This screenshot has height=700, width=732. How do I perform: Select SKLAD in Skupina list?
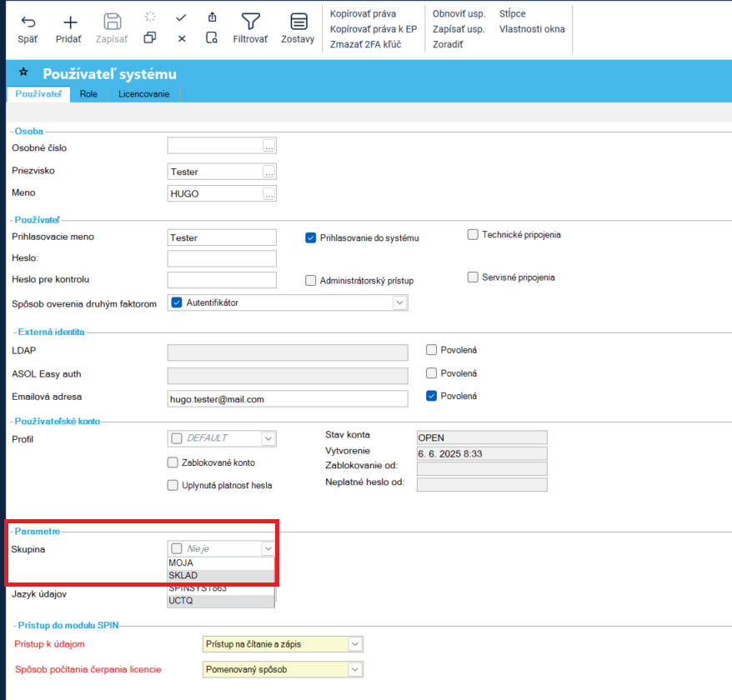click(x=221, y=575)
